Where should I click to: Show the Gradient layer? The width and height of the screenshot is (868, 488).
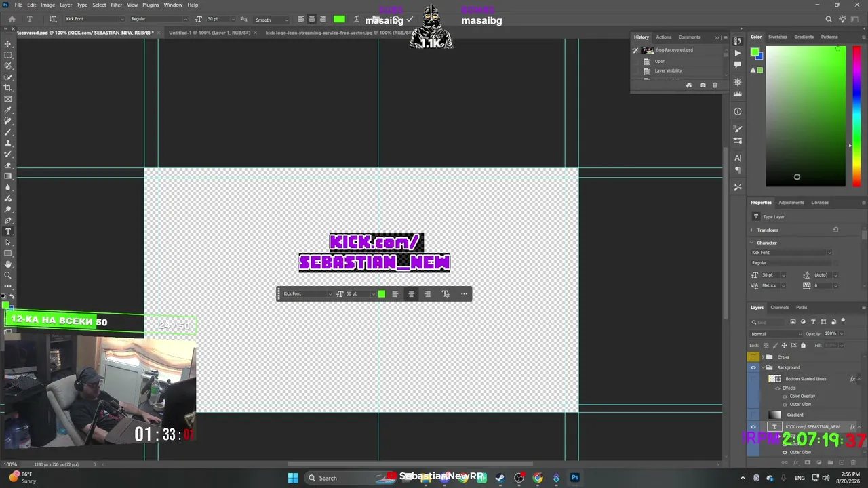point(753,415)
